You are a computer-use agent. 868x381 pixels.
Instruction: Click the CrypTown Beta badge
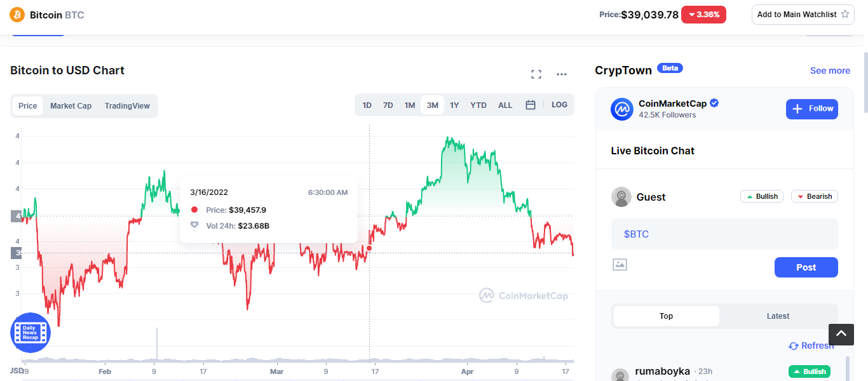click(x=670, y=68)
